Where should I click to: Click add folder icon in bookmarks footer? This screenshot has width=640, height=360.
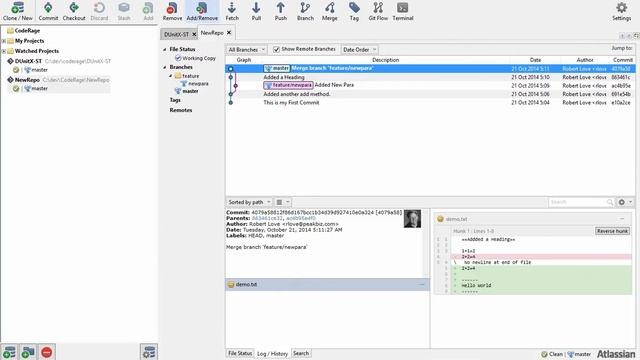point(28,352)
